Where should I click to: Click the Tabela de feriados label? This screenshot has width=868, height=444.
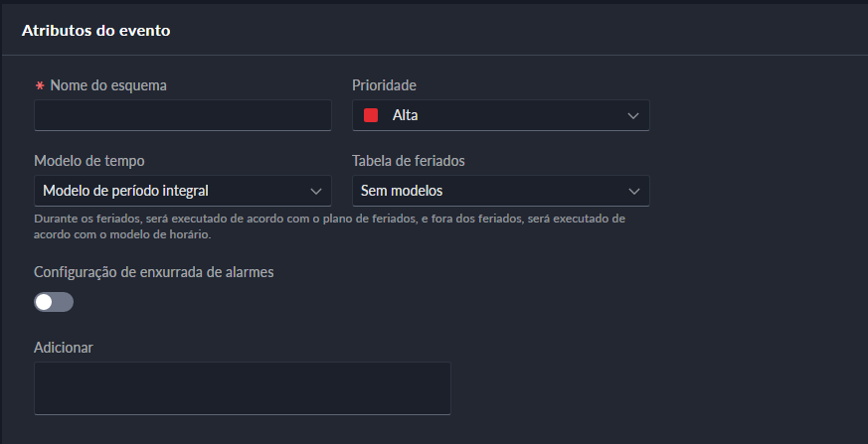[409, 161]
